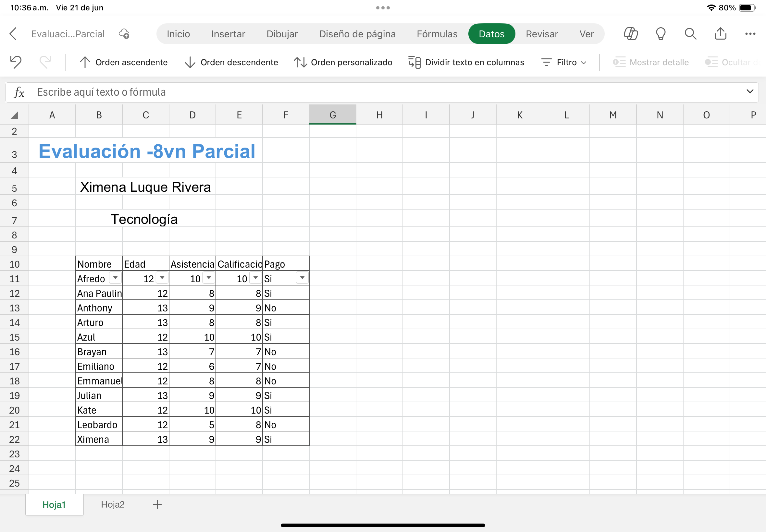Switch to the Hoja2 sheet tab
The width and height of the screenshot is (766, 532).
113,504
